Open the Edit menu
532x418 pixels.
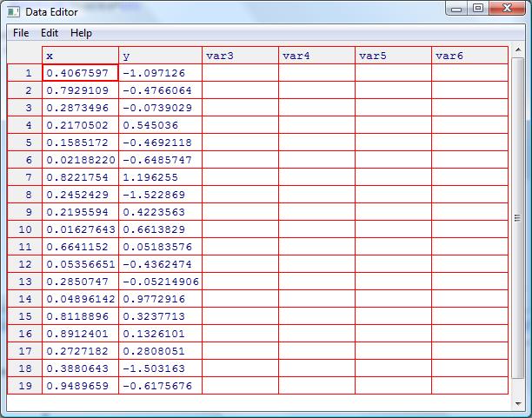point(50,33)
